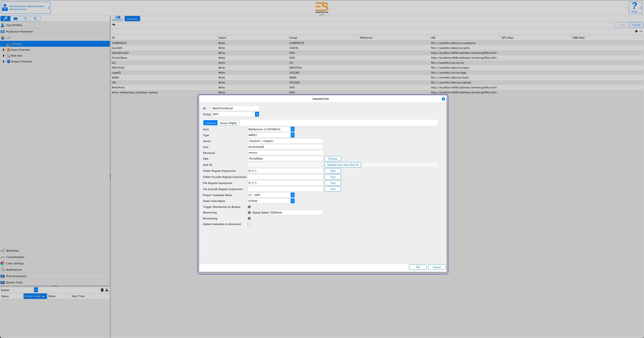The height and width of the screenshot is (338, 644).
Task: Click the Test button for File Regular Expression
Action: [x=333, y=183]
